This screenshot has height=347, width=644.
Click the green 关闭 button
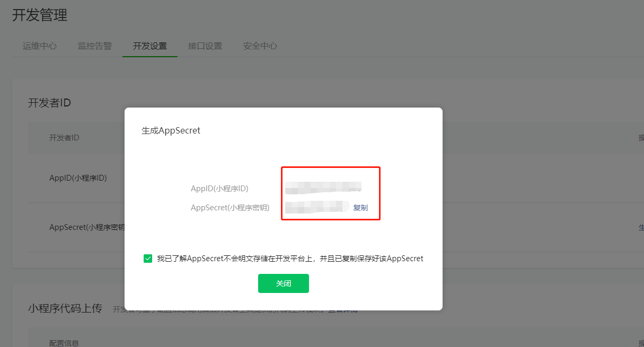pyautogui.click(x=283, y=283)
